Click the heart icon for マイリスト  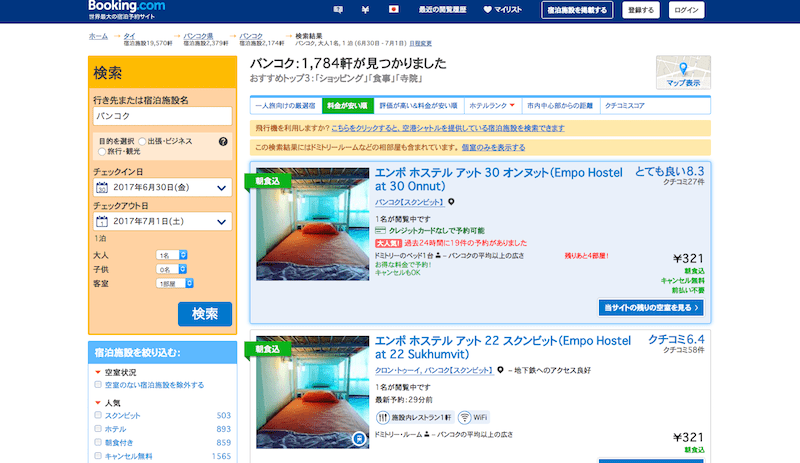click(x=487, y=10)
